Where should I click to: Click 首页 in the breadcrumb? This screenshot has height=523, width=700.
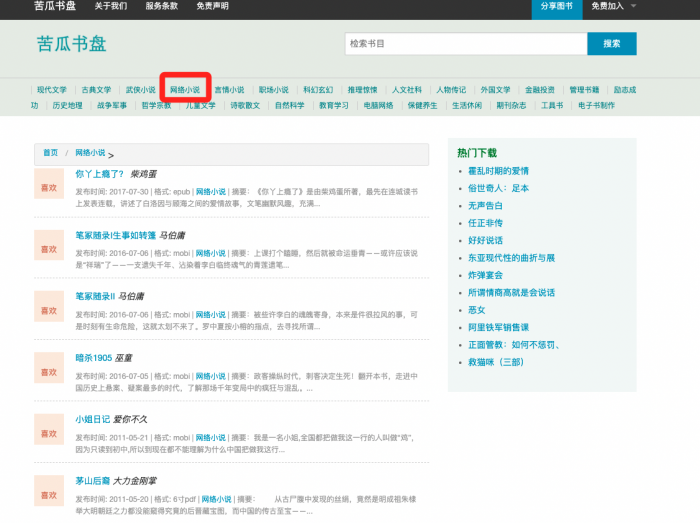click(50, 153)
